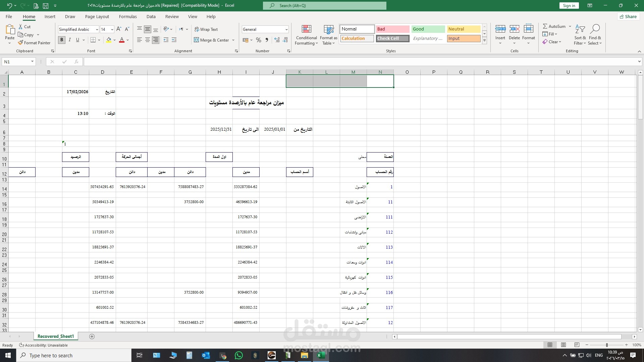Apply Comma Style number format
The width and height of the screenshot is (644, 362).
267,40
